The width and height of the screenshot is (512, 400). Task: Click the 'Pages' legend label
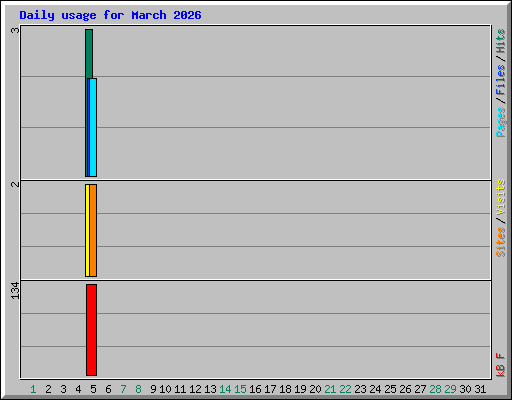[x=501, y=122]
